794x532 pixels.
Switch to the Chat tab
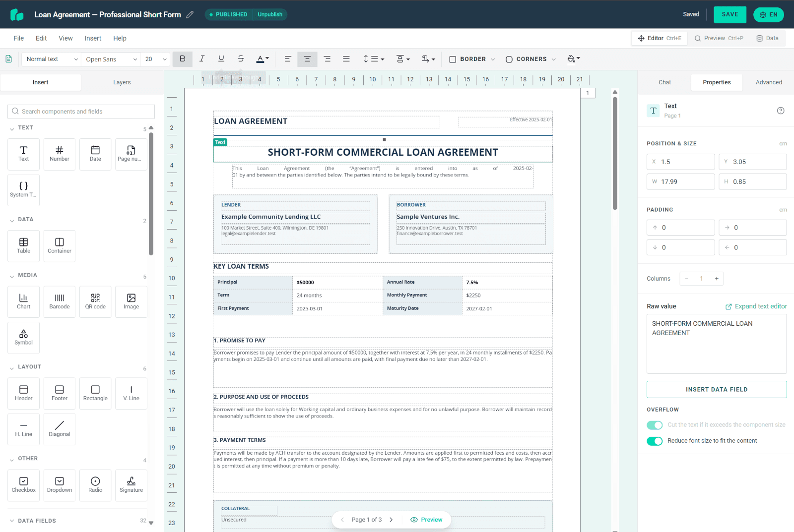664,82
